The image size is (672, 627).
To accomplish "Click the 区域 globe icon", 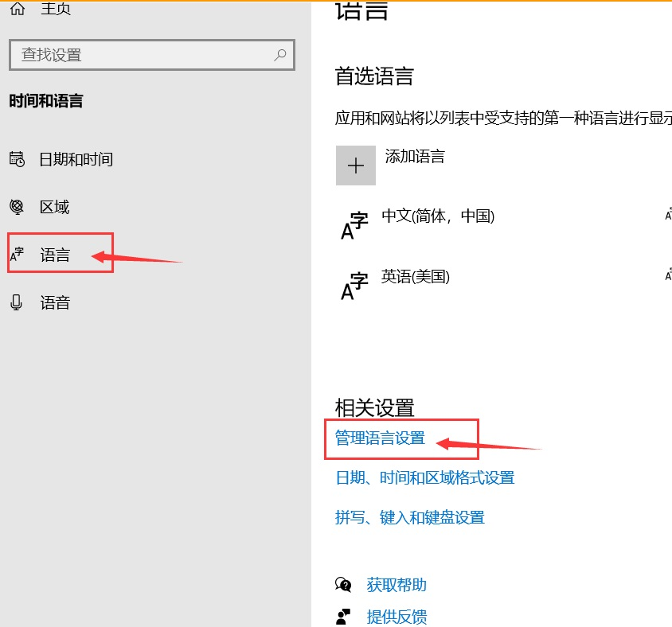I will 18,207.
